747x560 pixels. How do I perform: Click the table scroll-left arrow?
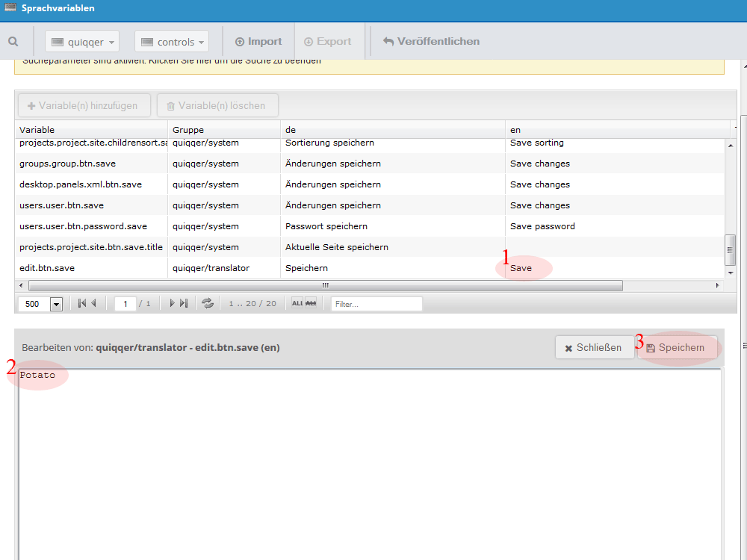20,285
